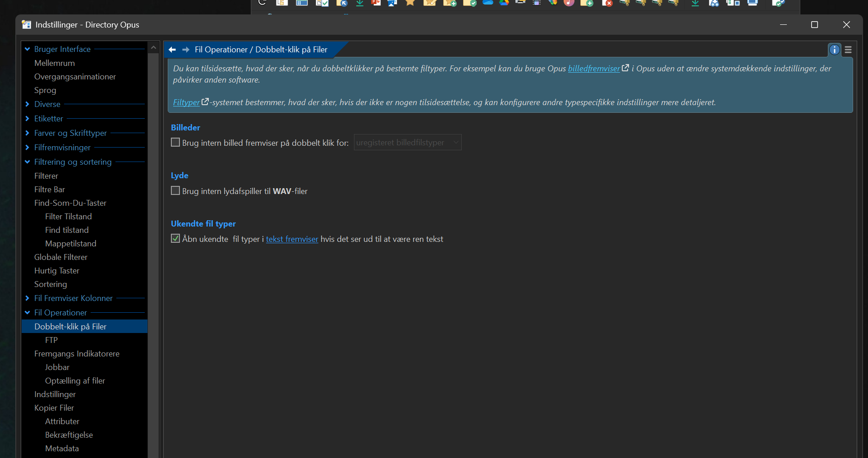Enable internal audio player for WAV files
868x458 pixels.
pos(175,191)
